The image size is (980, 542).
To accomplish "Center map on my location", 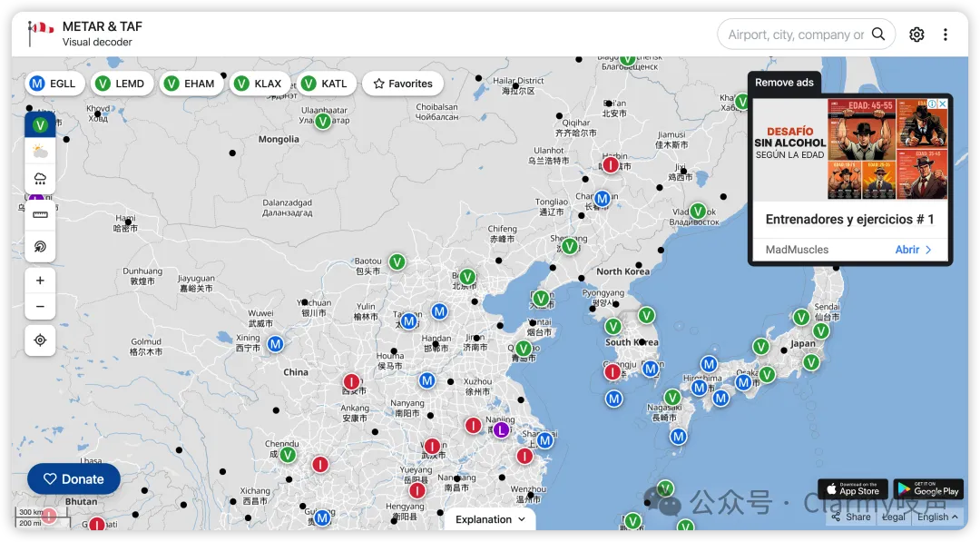I will [40, 340].
